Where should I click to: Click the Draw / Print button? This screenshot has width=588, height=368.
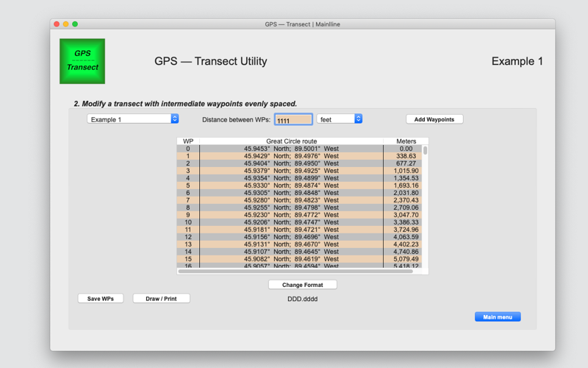pyautogui.click(x=161, y=299)
